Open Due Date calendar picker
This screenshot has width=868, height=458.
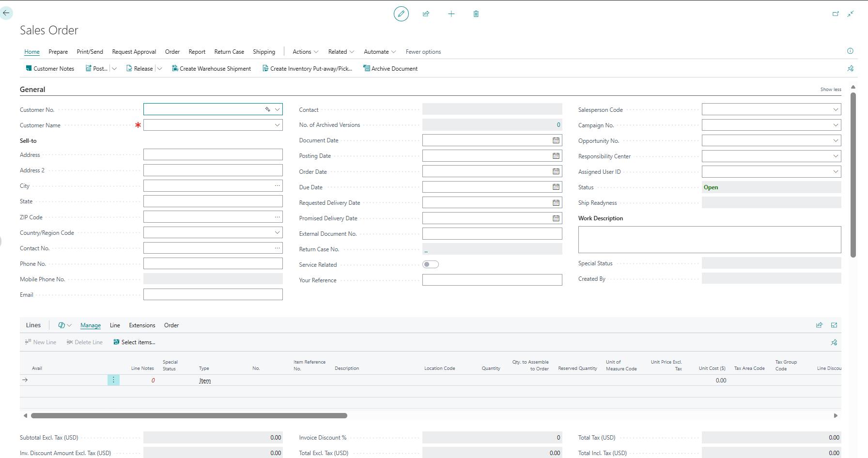tap(556, 187)
